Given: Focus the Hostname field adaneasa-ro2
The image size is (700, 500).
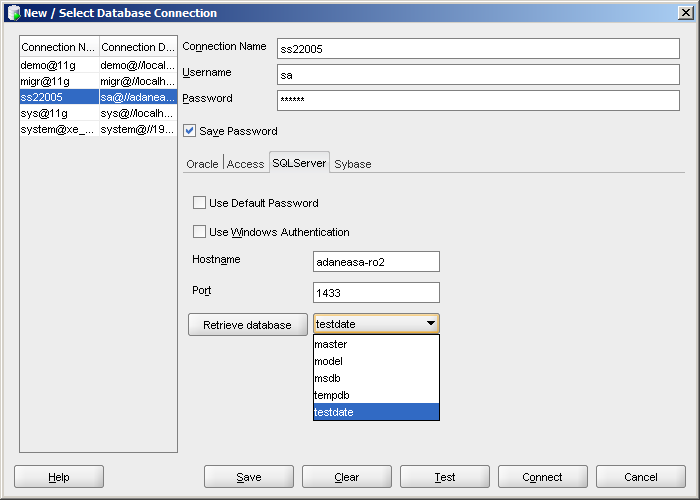Looking at the screenshot, I should [376, 262].
